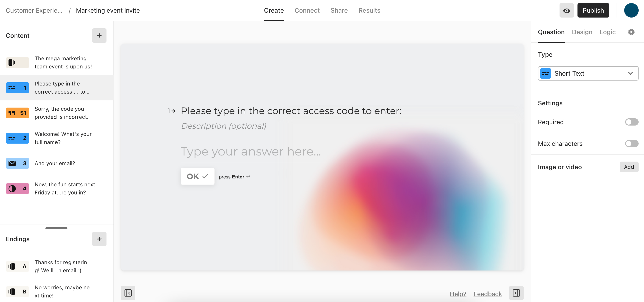This screenshot has width=644, height=302.
Task: Add a new content question
Action: pyautogui.click(x=99, y=35)
